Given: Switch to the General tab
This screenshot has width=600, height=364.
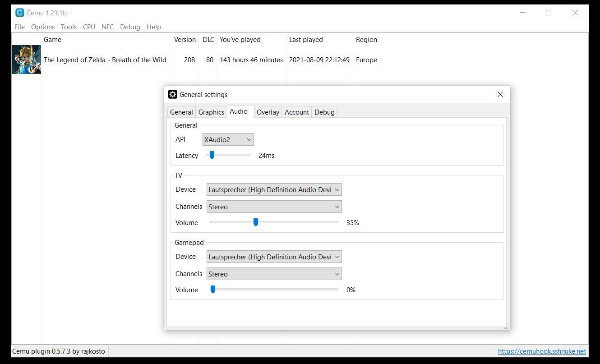Looking at the screenshot, I should click(x=181, y=112).
